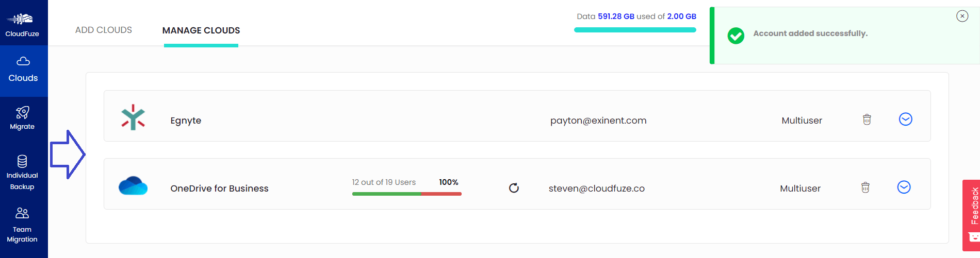Open the red Feedback side tab

pos(971,215)
